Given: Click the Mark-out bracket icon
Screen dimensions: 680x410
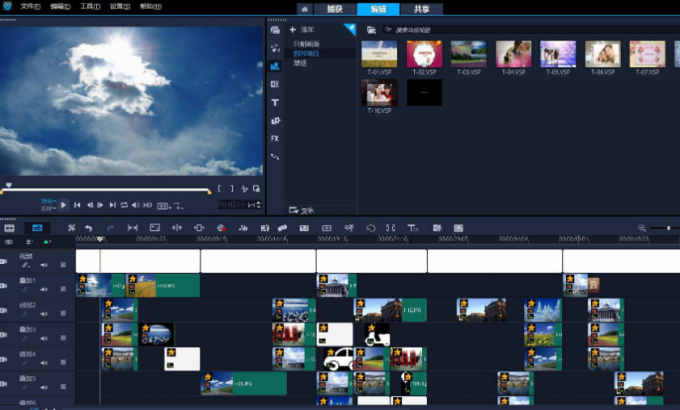Looking at the screenshot, I should [x=232, y=188].
